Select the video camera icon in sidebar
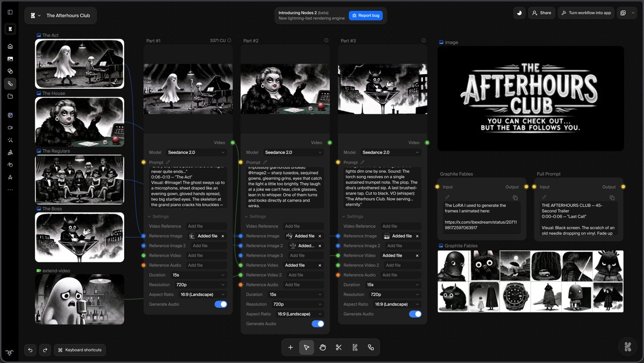The width and height of the screenshot is (644, 363). [10, 128]
